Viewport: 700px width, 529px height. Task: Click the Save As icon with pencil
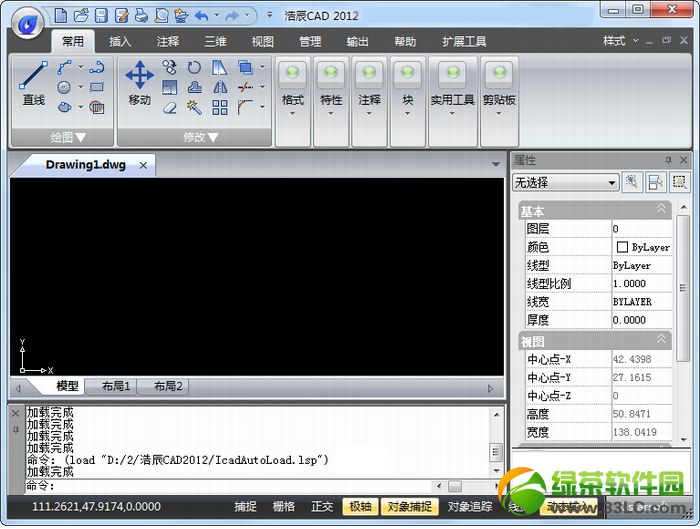(x=121, y=16)
